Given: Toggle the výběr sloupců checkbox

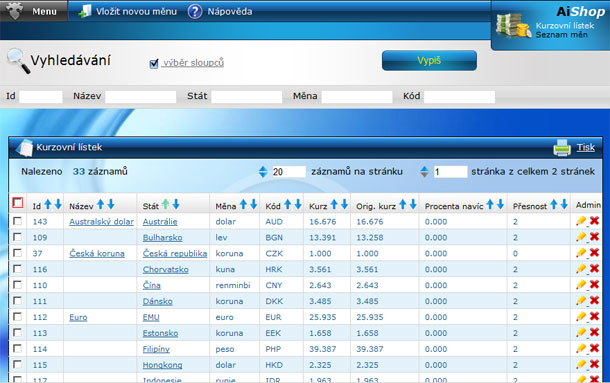Looking at the screenshot, I should coord(154,63).
